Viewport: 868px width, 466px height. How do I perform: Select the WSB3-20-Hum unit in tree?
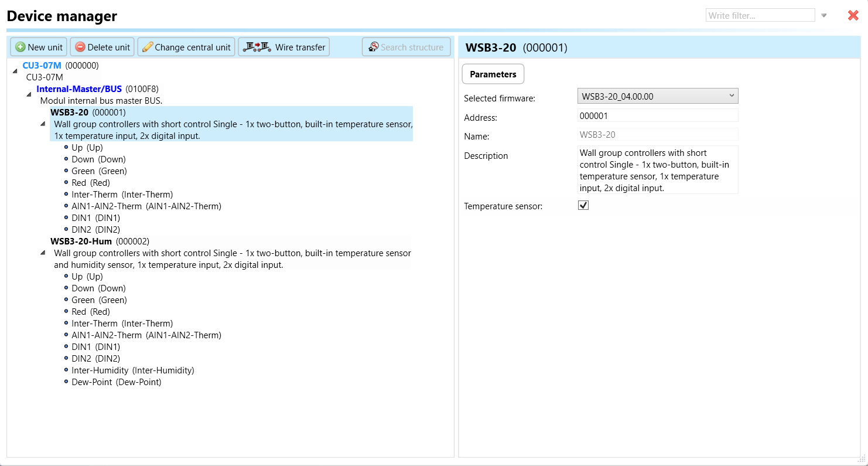point(81,241)
